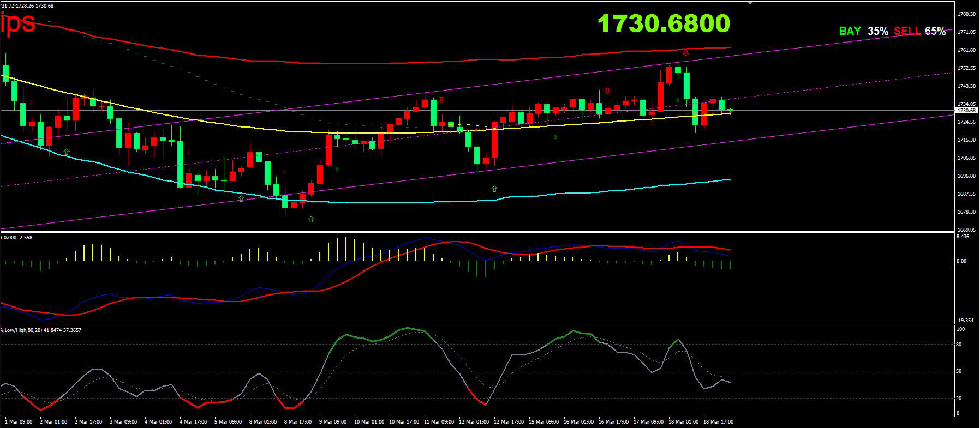Click the 18 Mar 17:00 label on the time axis
The width and height of the screenshot is (980, 428).
718,421
